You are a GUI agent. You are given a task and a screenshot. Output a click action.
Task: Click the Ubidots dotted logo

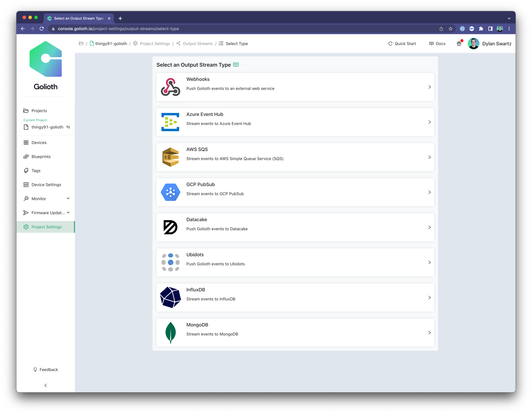pos(170,262)
